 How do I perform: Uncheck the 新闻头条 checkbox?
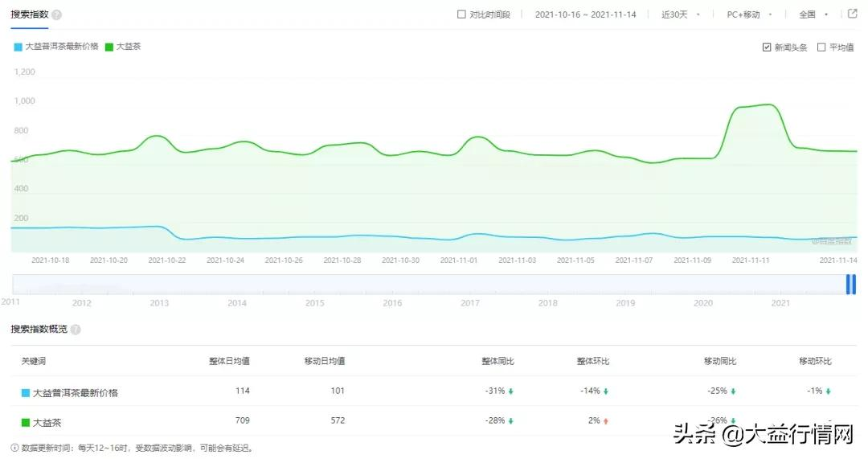coord(767,47)
